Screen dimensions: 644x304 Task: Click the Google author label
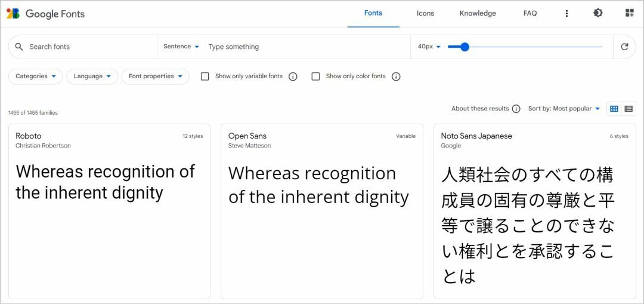[451, 146]
